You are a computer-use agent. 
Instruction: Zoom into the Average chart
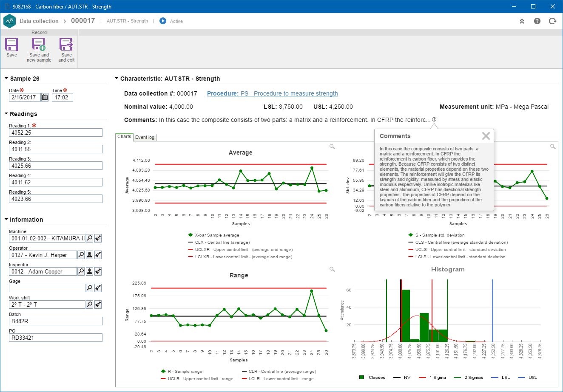click(x=332, y=147)
